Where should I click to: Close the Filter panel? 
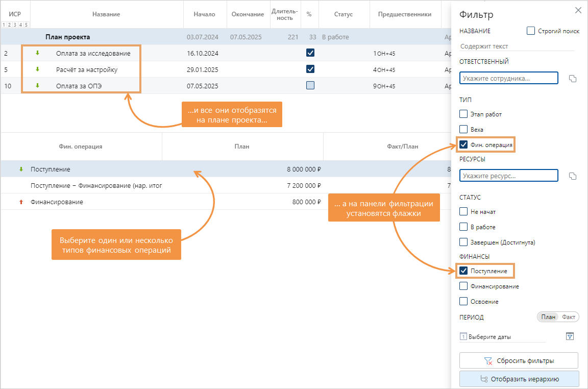[578, 10]
